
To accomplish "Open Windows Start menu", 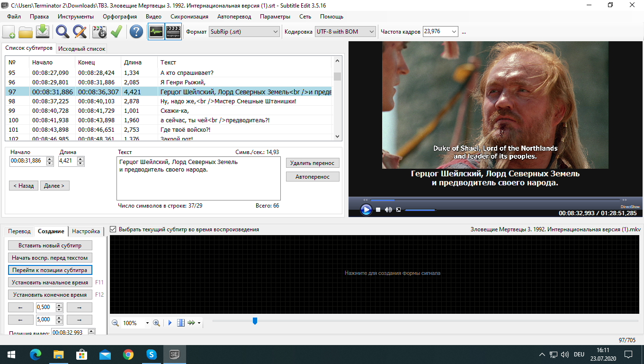I will [11, 354].
